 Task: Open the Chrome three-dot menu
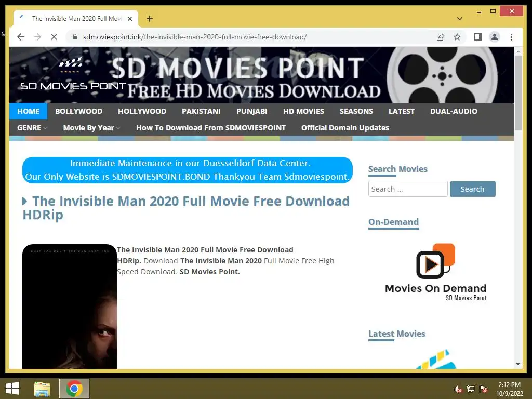511,37
